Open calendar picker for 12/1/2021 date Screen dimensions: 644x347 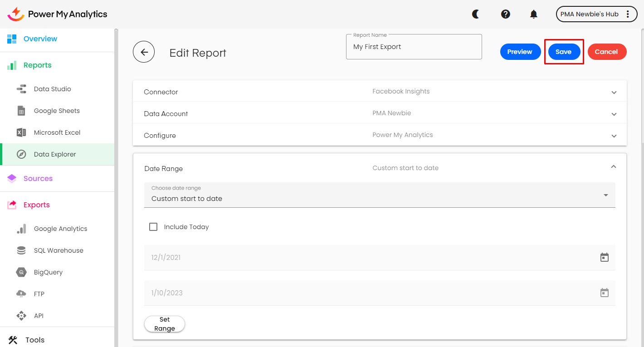(604, 258)
